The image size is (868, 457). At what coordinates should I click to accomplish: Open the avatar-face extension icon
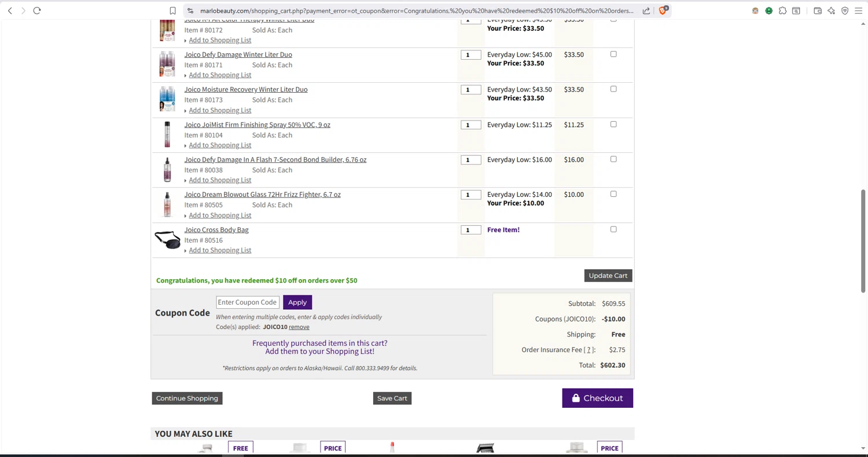click(x=755, y=10)
